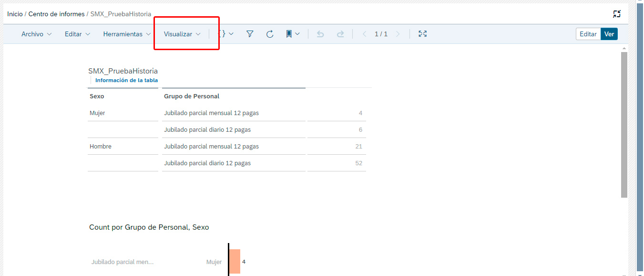Click the bookmark icon
The height and width of the screenshot is (276, 644).
click(x=289, y=34)
